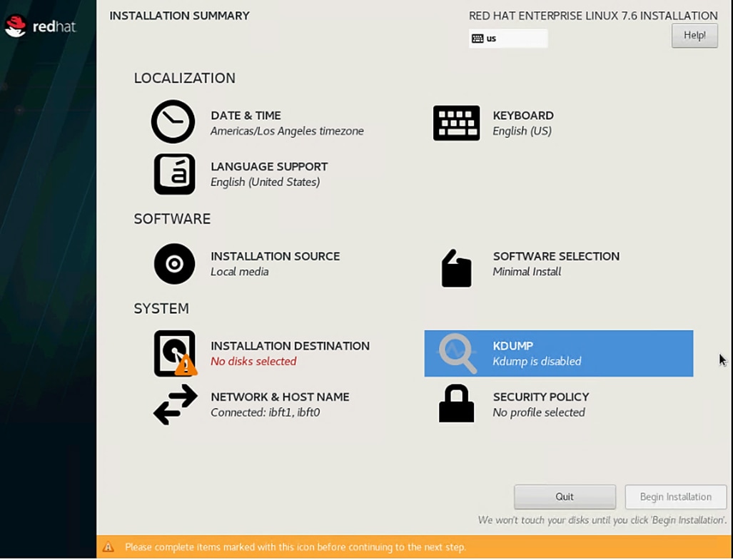The height and width of the screenshot is (560, 733).
Task: Click No profile selected text
Action: tap(539, 412)
